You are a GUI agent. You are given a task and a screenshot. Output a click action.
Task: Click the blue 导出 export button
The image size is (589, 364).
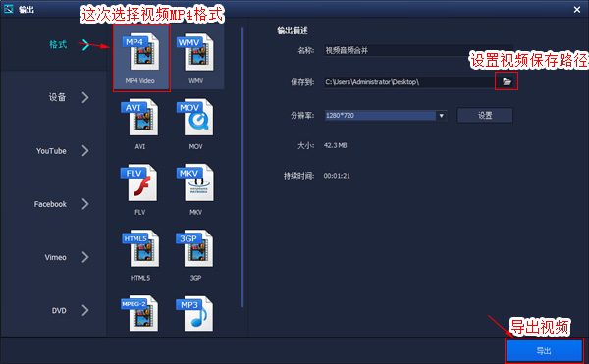(x=544, y=351)
